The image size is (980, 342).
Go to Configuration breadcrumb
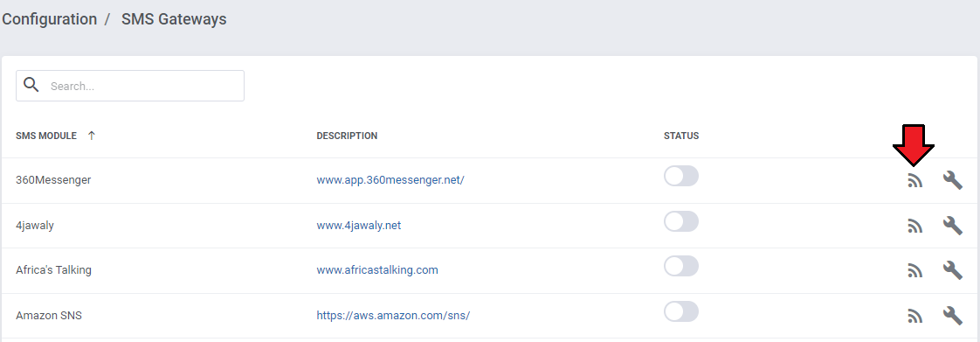pos(50,19)
